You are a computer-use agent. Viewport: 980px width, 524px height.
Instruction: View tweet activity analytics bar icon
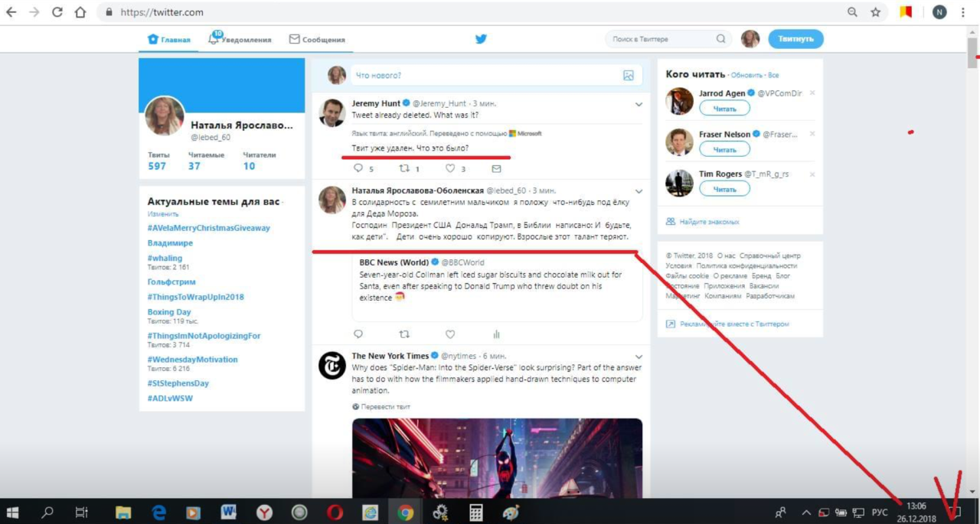496,334
